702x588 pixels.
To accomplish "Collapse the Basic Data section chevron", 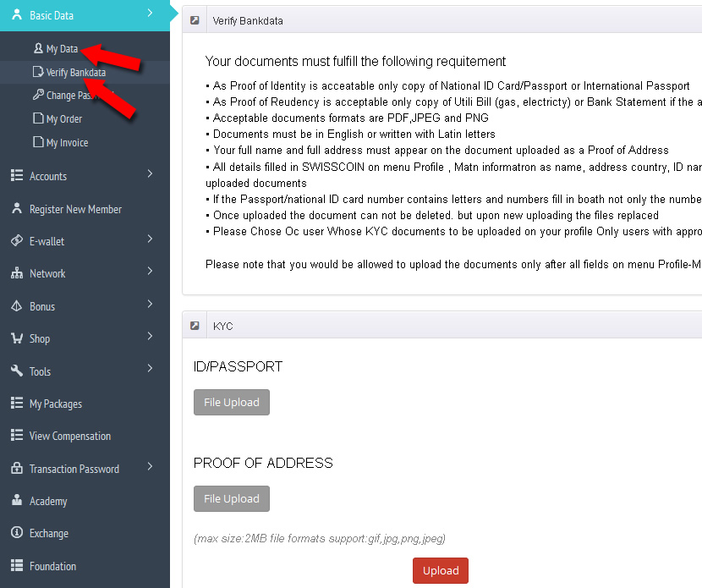I will point(150,13).
